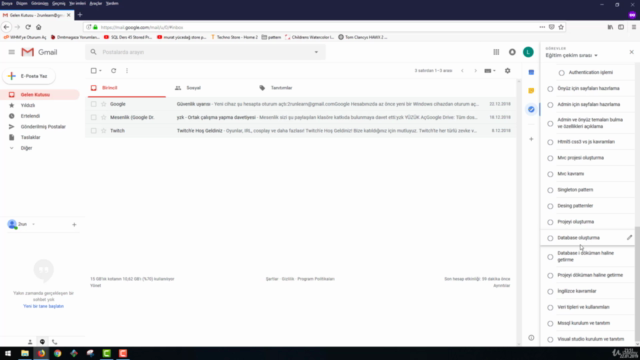Mark Authentication işlemi task complete
This screenshot has width=640, height=360.
click(562, 73)
